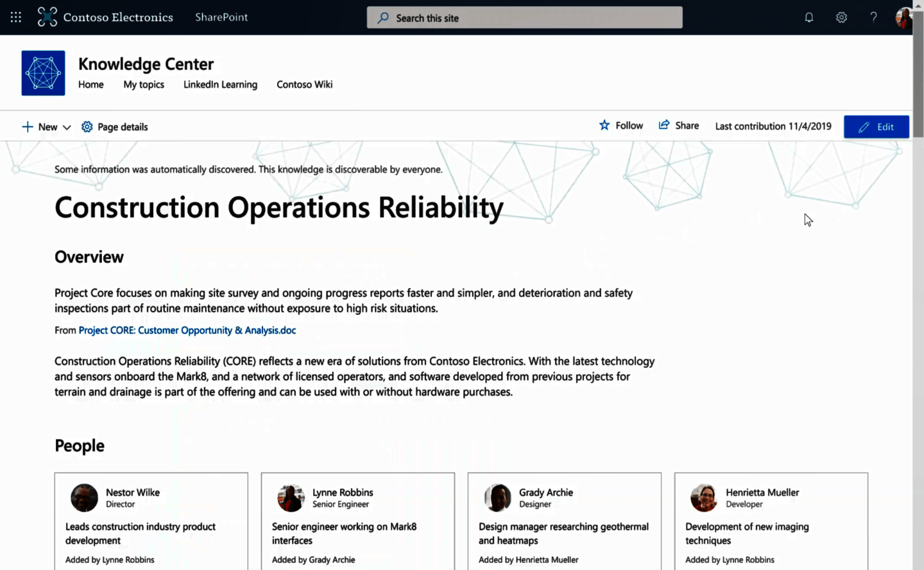The image size is (924, 570).
Task: Open Henrietta Mueller's profile photo
Action: [704, 498]
